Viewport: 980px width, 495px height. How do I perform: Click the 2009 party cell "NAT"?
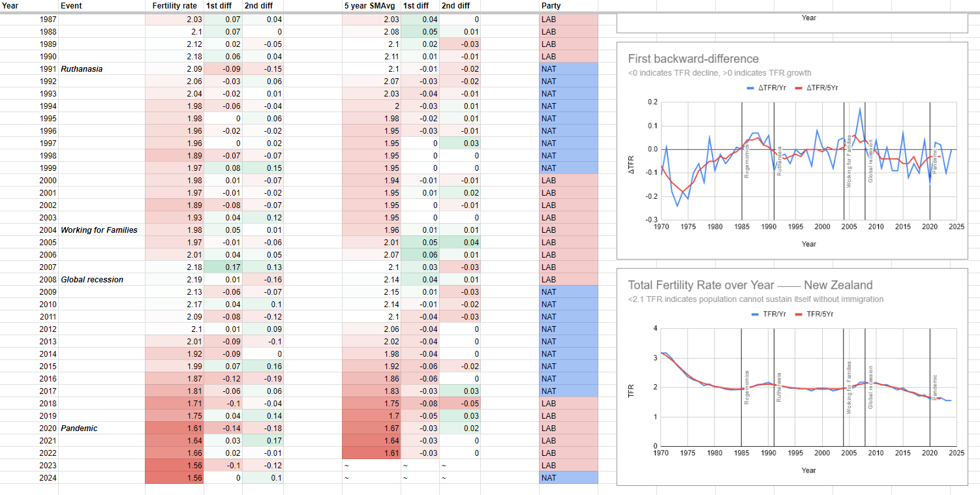pos(568,292)
